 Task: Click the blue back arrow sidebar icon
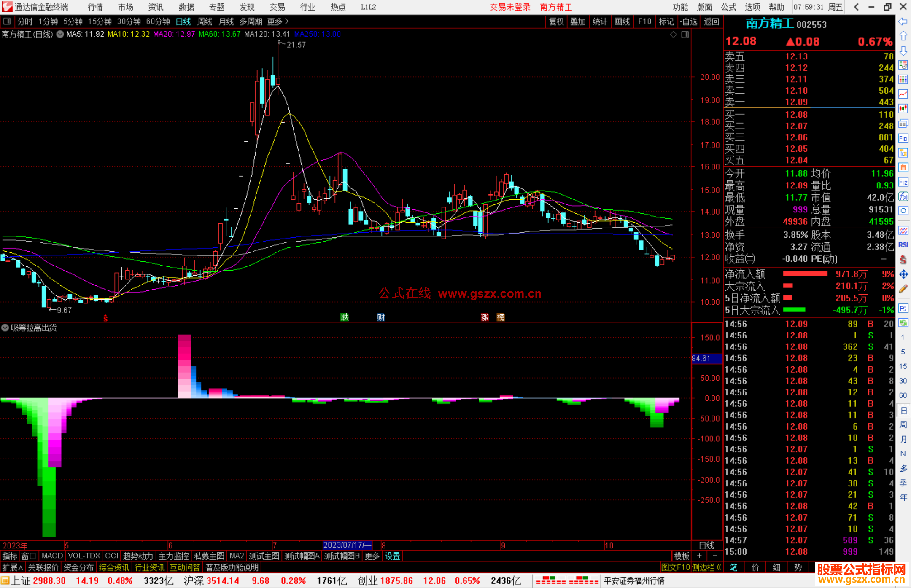tap(903, 21)
